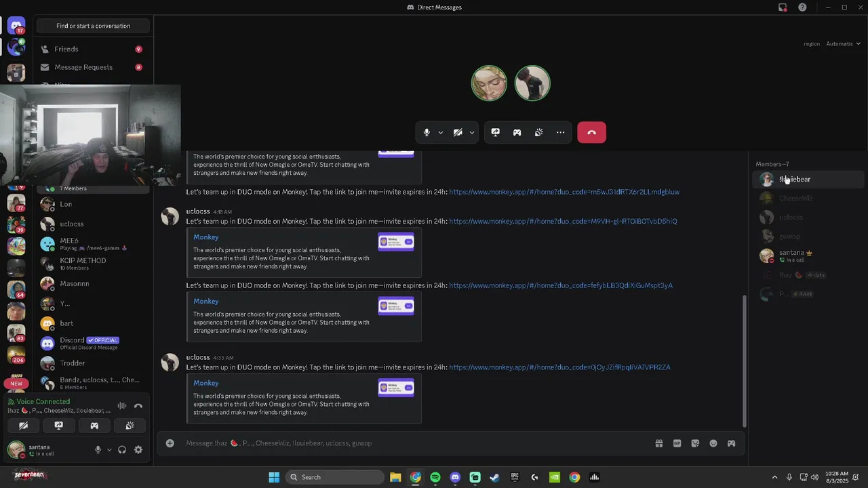
Task: Start an activity from call controls
Action: click(x=517, y=132)
